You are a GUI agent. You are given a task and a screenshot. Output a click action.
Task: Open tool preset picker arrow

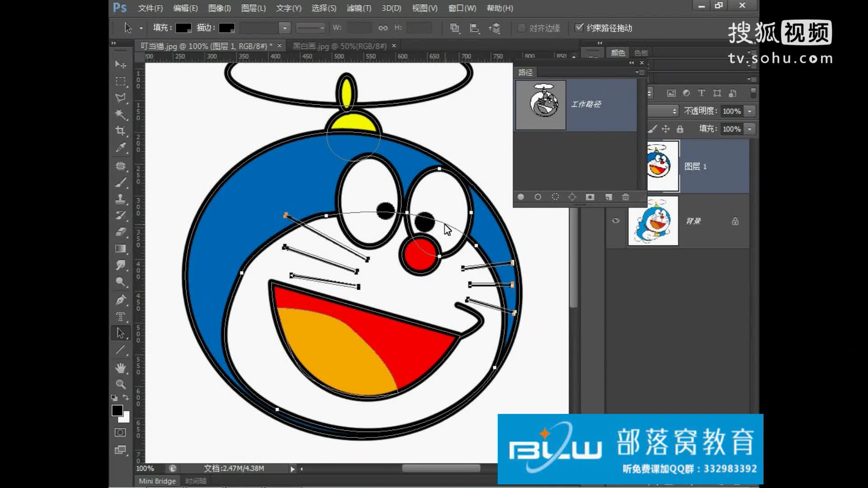click(x=141, y=28)
